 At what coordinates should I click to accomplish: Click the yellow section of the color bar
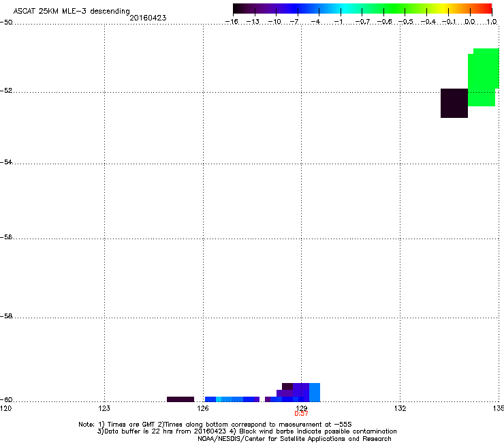click(x=443, y=8)
